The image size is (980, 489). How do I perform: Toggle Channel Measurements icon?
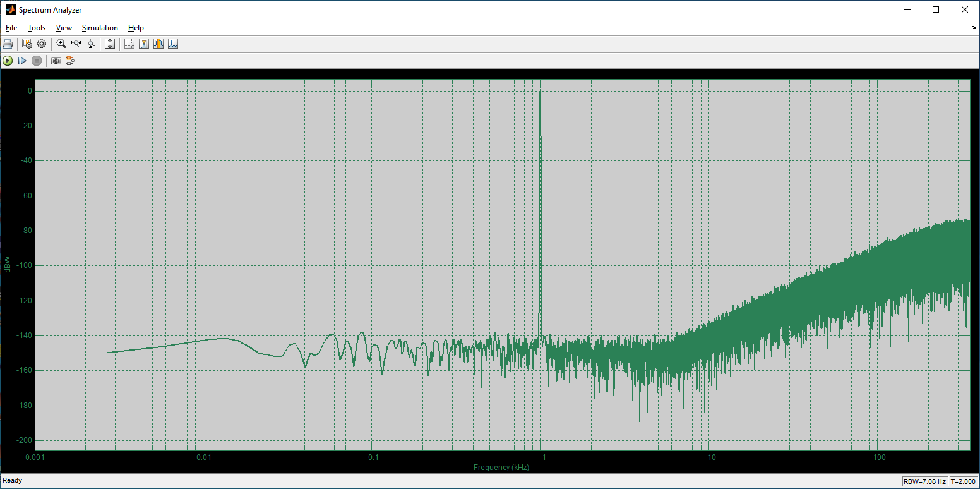158,44
